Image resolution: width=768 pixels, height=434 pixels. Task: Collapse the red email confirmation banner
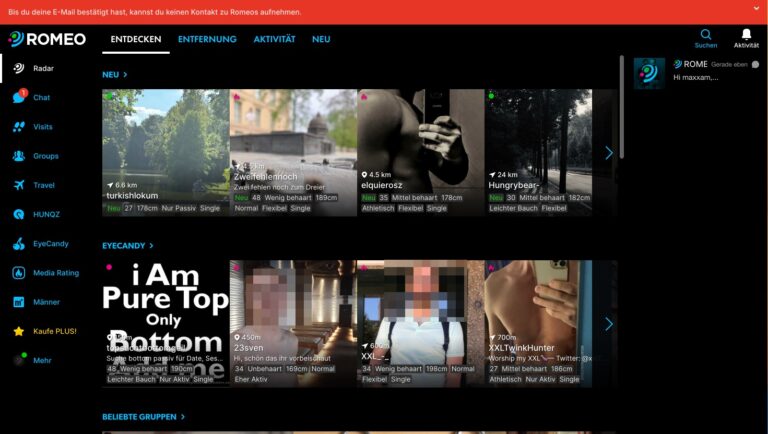coord(757,8)
